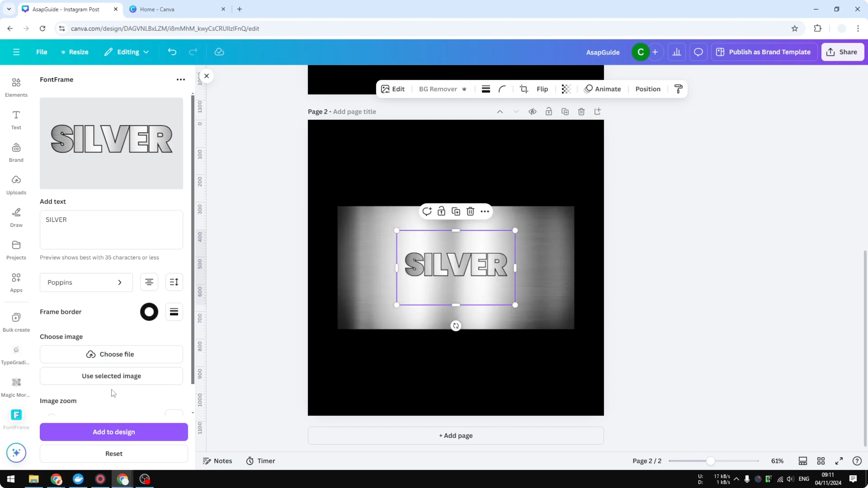Open the Projects sidebar panel
This screenshot has height=488, width=868.
[16, 250]
